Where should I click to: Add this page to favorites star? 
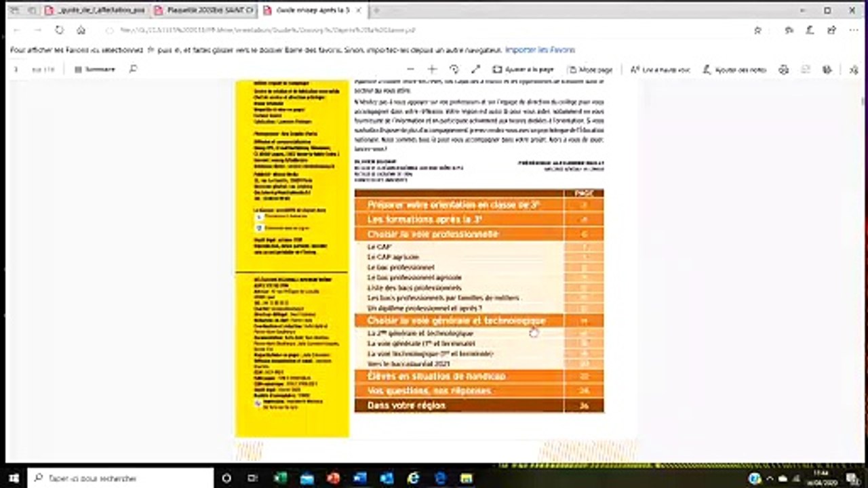(757, 30)
